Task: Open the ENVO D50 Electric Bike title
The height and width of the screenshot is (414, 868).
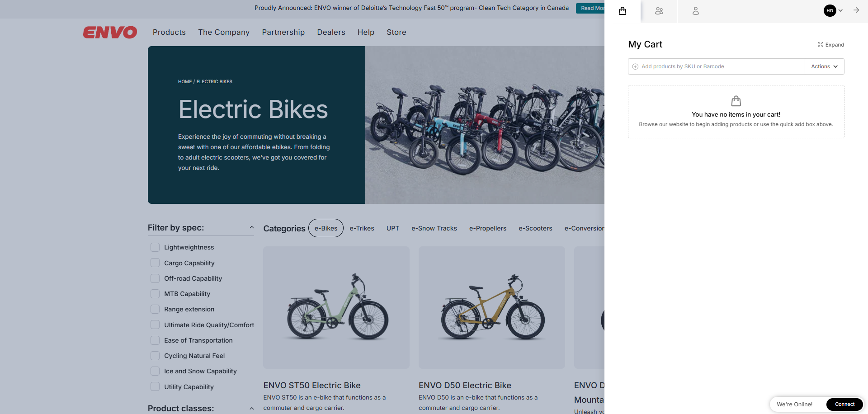Action: [465, 386]
